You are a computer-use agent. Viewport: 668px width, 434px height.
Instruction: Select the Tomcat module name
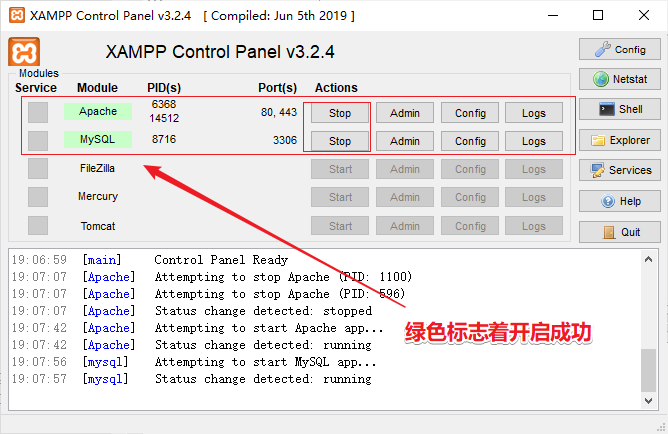(x=98, y=226)
